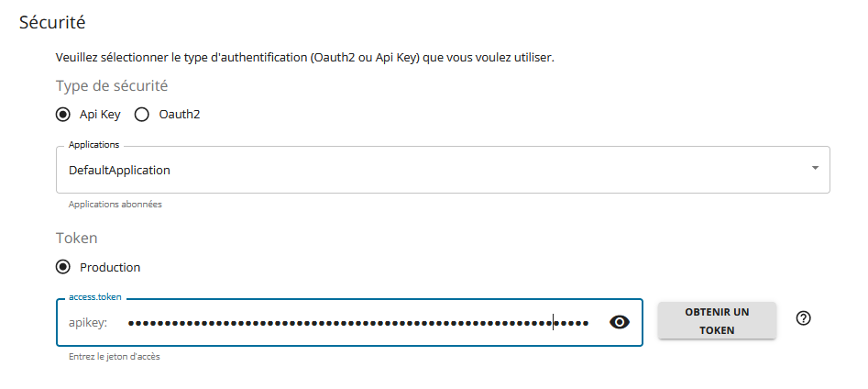The width and height of the screenshot is (868, 389).
Task: Open the help question mark icon
Action: (x=803, y=318)
